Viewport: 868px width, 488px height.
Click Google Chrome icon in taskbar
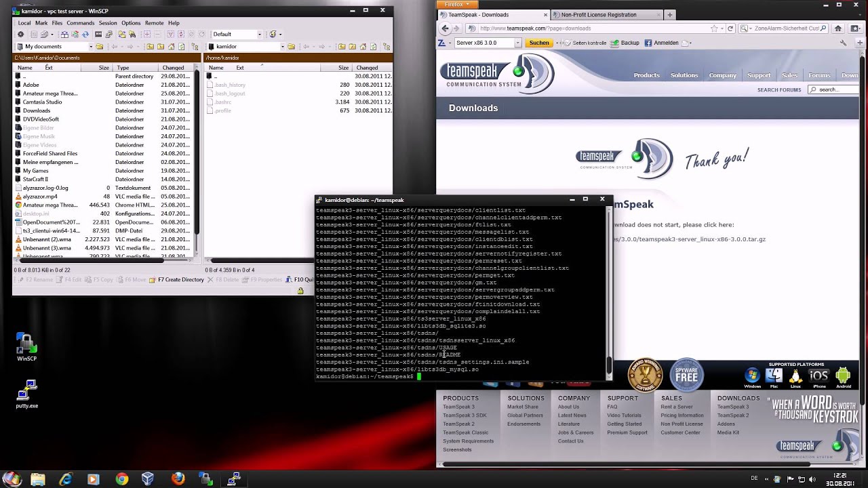point(121,479)
